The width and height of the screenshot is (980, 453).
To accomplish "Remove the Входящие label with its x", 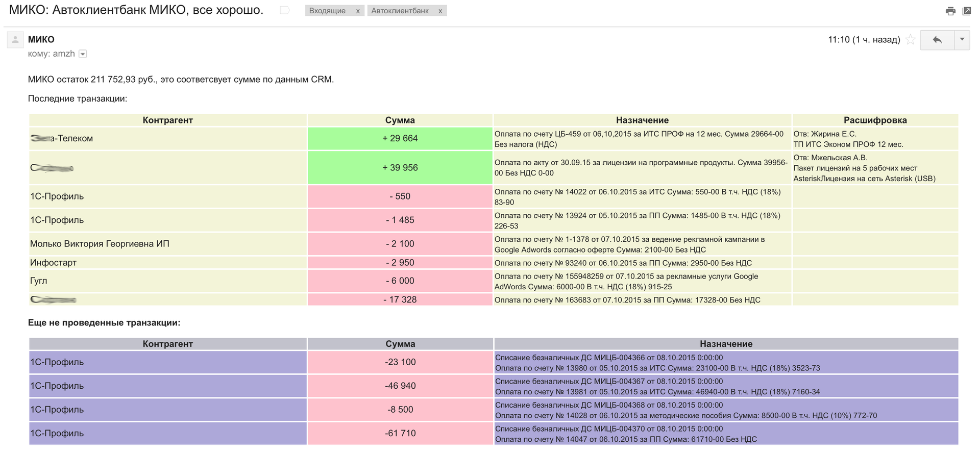I will (x=358, y=11).
